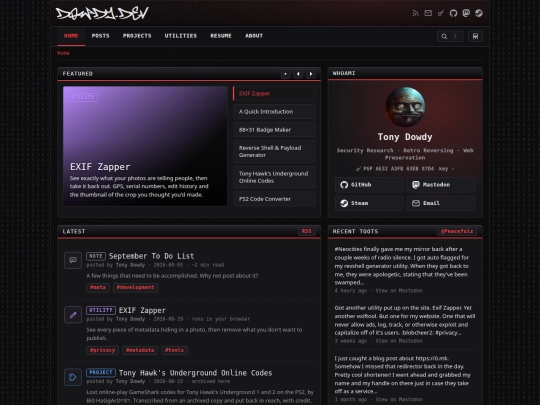Click the search magnifier box in navbar
This screenshot has height=405, width=540.
tap(450, 36)
